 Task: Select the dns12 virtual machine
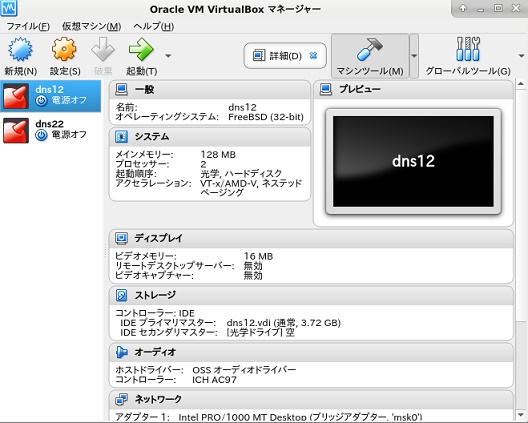(51, 96)
